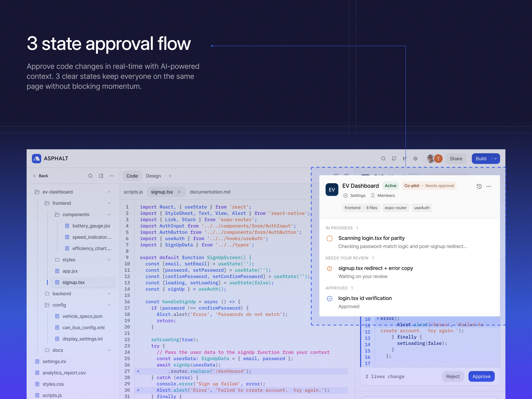Open search from the top header
This screenshot has height=399, width=532.
pyautogui.click(x=383, y=159)
